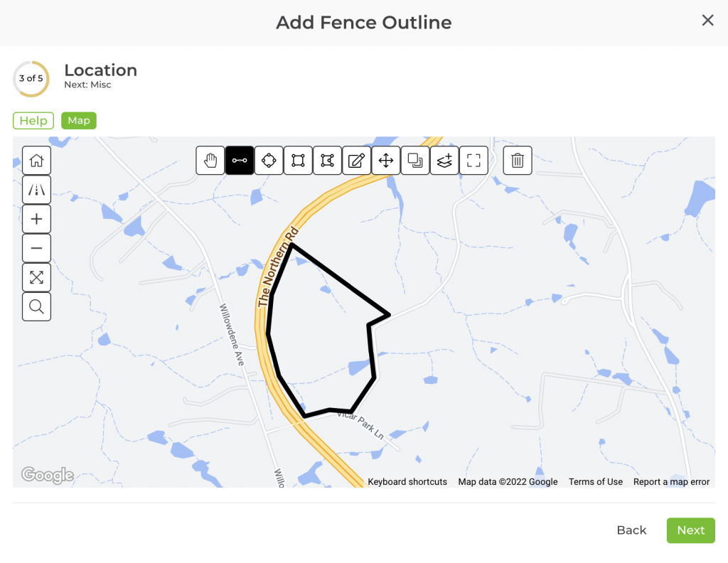The width and height of the screenshot is (728, 563).
Task: Delete the outline with the trash icon
Action: [518, 161]
